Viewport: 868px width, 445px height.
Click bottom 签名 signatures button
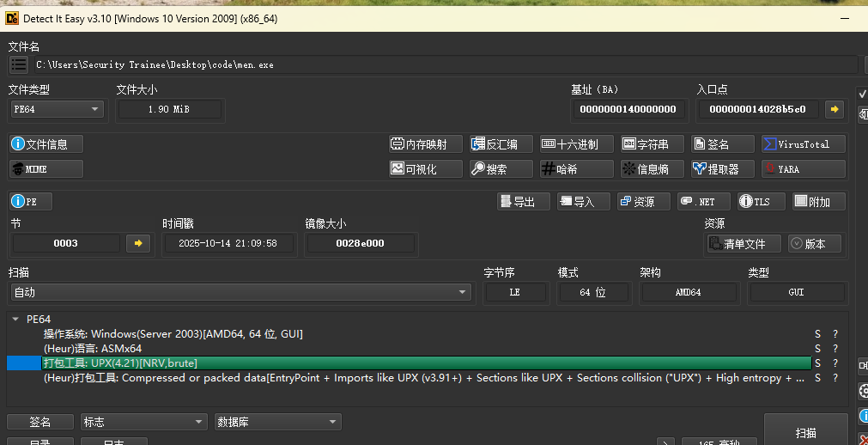[x=39, y=423]
